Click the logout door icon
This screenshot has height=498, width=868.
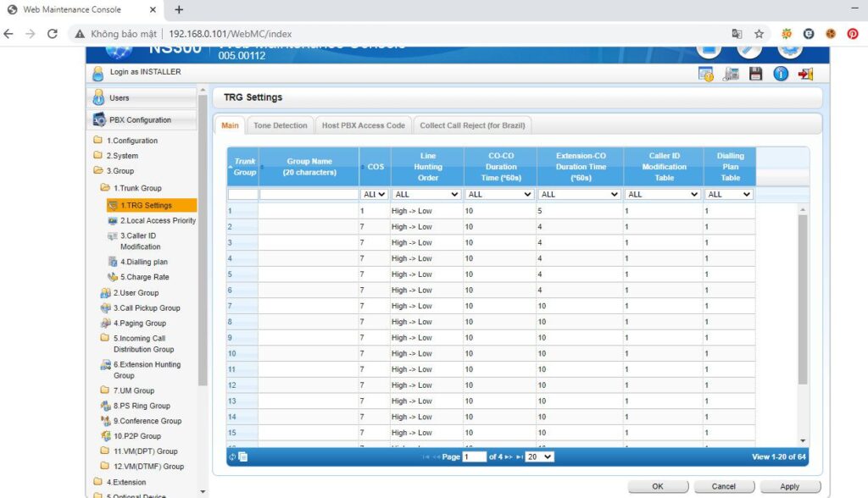[805, 74]
